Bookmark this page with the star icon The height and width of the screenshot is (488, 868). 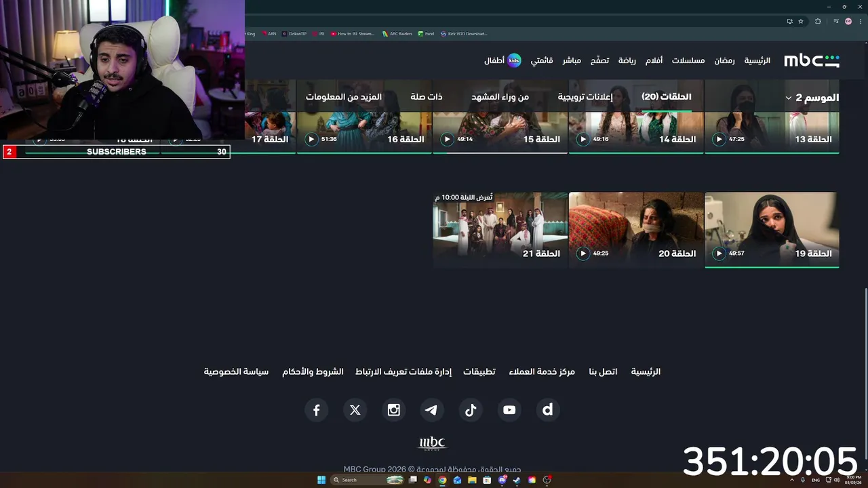pos(801,21)
